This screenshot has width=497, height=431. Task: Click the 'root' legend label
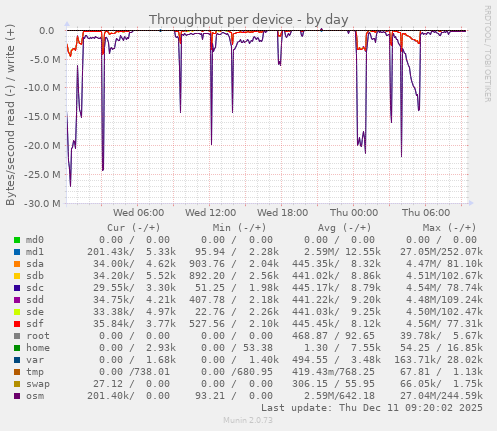click(38, 336)
